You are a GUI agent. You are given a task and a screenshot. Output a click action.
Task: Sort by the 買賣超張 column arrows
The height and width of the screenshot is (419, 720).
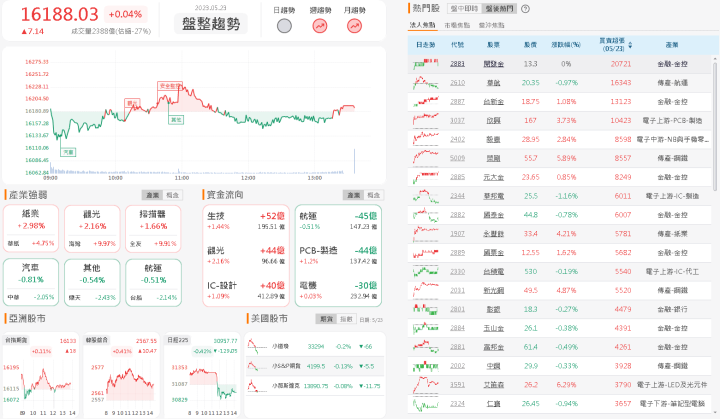(x=630, y=45)
